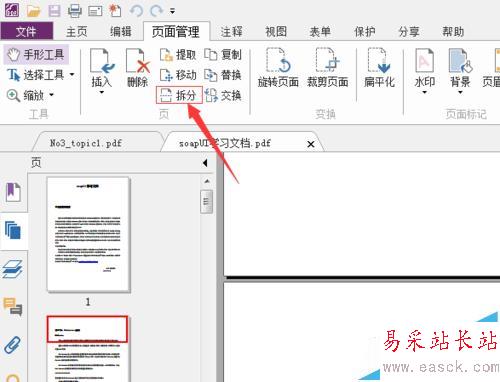Open the page thumbnails panel in the sidebar
Viewport: 500px width, 382px height.
tap(13, 230)
